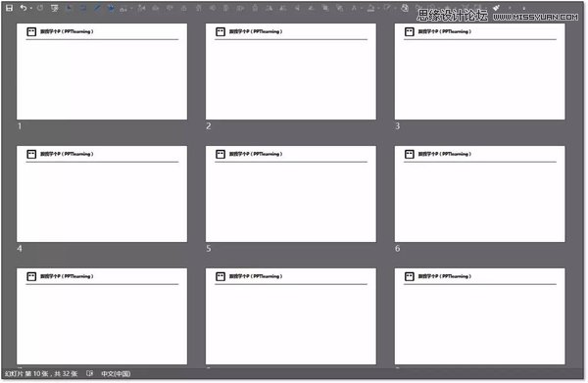Open the Quick Access Toolbar customize dropdown
588x383 pixels.
tap(524, 8)
